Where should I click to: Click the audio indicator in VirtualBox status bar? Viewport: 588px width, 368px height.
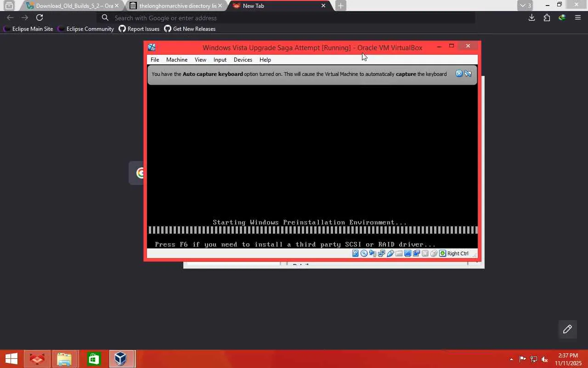pos(373,253)
